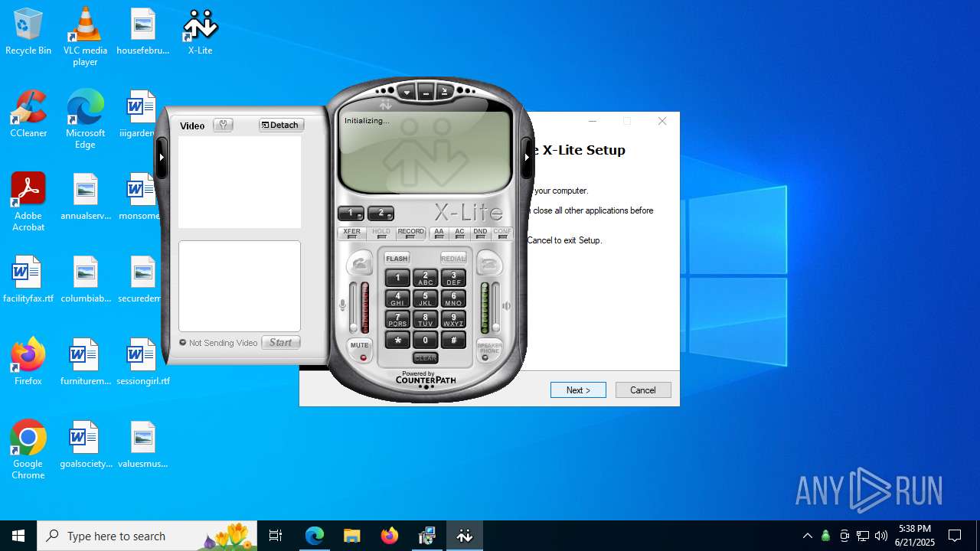This screenshot has width=980, height=551.
Task: Tap the pound key on the keypad
Action: [453, 341]
